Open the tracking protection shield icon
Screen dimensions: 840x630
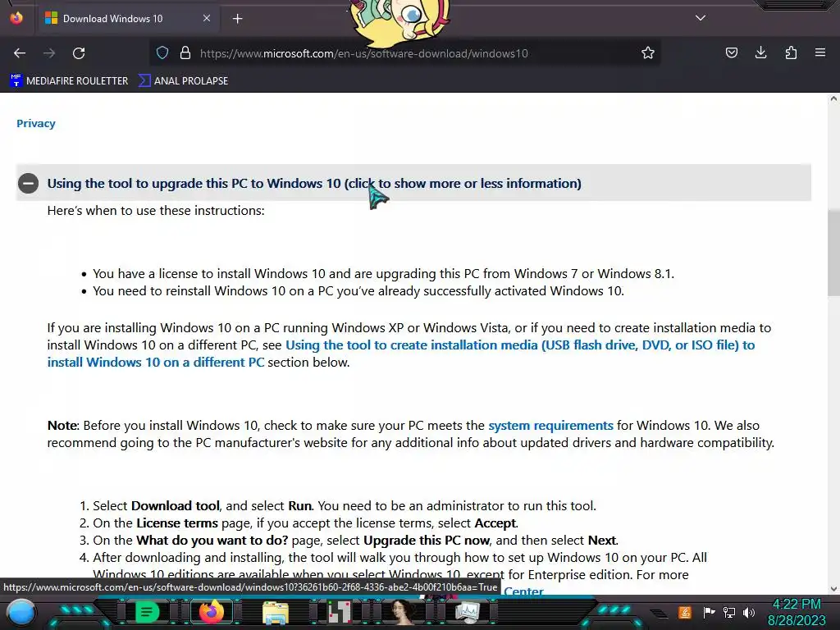coord(162,53)
